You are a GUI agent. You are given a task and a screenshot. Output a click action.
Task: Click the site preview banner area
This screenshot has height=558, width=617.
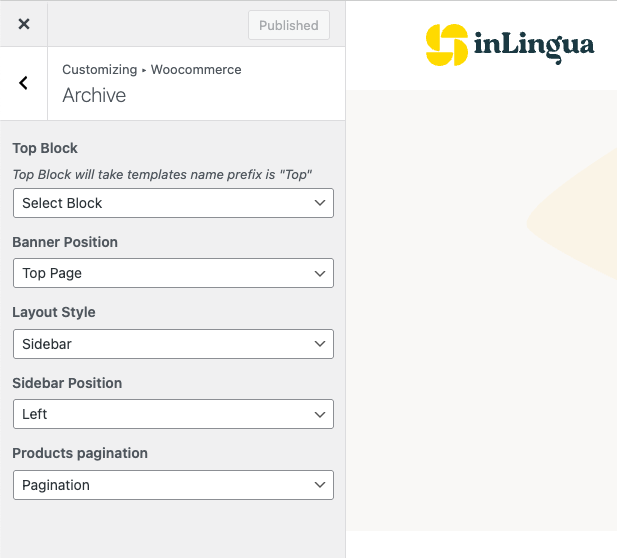tap(480, 300)
